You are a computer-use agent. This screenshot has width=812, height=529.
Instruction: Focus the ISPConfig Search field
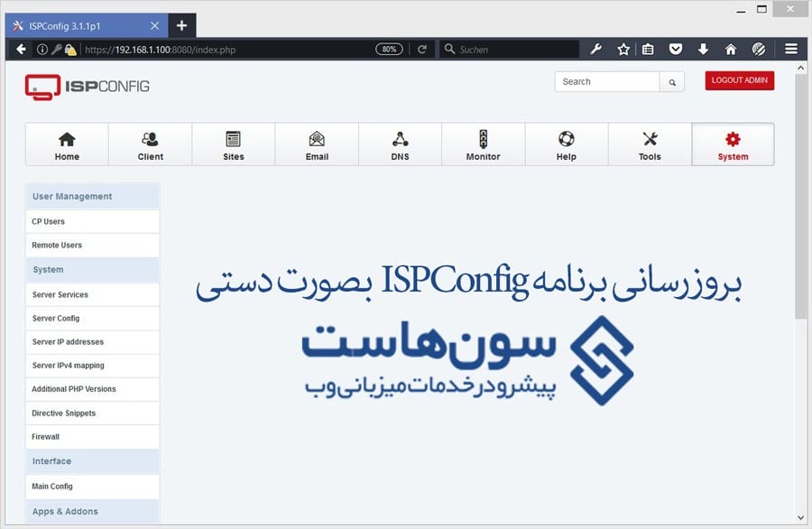pyautogui.click(x=607, y=82)
